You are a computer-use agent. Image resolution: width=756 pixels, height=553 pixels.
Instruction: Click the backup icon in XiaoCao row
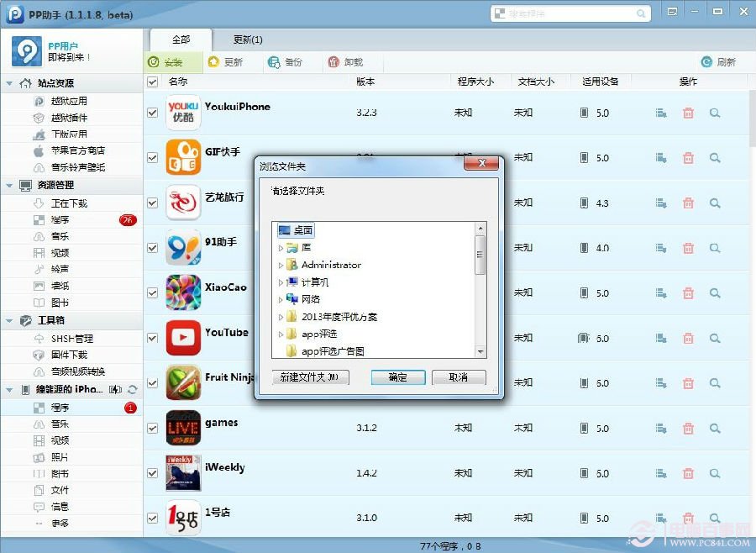[661, 293]
